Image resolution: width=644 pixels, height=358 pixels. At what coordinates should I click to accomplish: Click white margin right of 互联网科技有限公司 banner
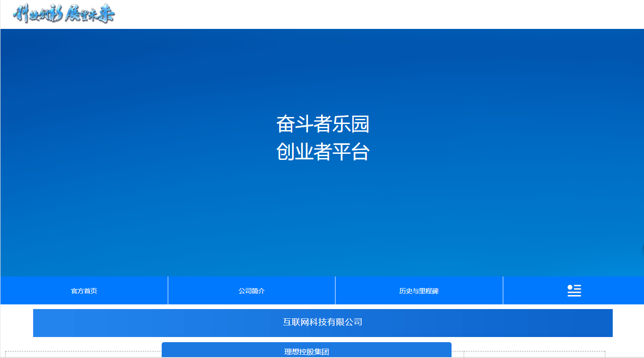(x=628, y=323)
